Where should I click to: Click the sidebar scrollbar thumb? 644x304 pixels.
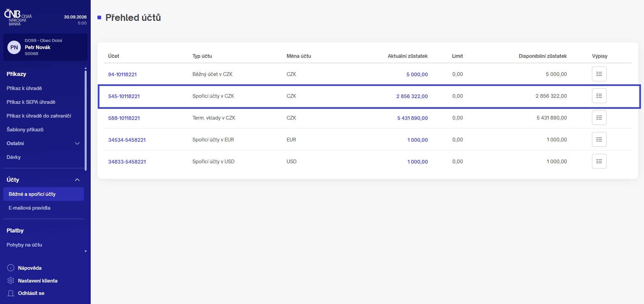(x=86, y=120)
